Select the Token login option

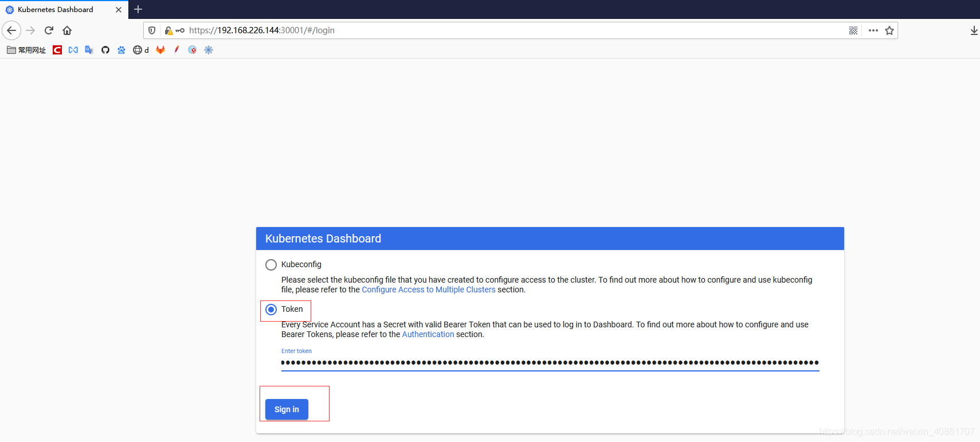pos(271,310)
